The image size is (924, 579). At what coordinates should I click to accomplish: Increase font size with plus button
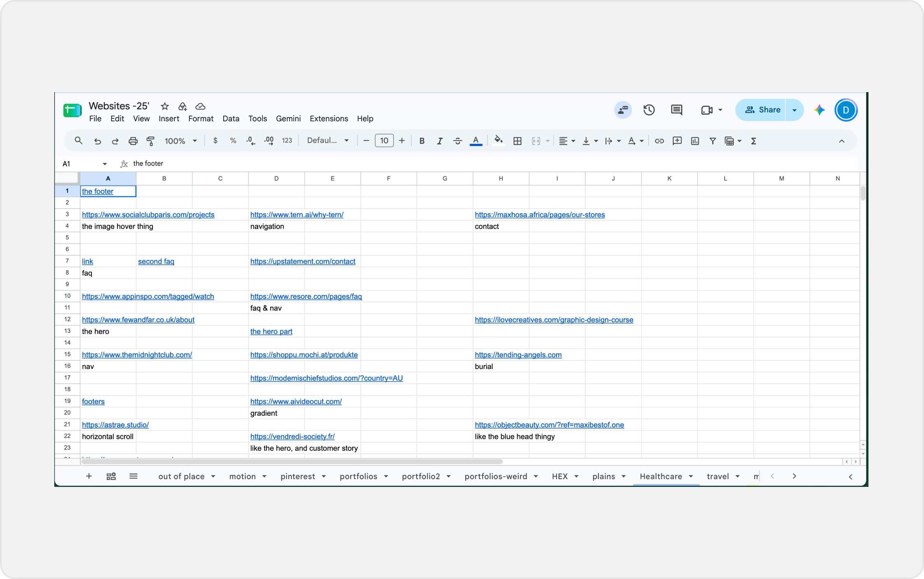pos(402,141)
